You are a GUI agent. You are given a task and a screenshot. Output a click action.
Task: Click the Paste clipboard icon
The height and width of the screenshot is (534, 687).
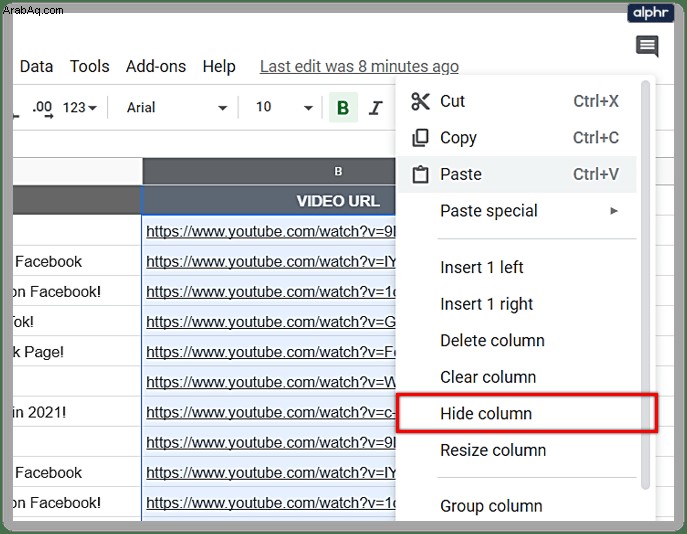pyautogui.click(x=420, y=174)
